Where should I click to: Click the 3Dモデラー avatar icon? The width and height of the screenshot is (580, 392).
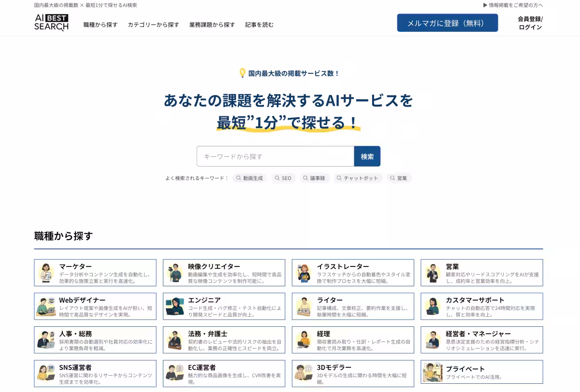tap(303, 373)
